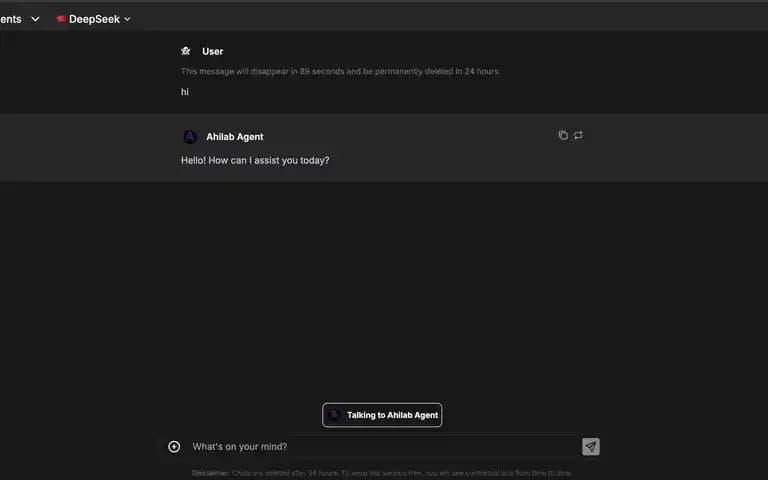Click the small chevron right of DeepSeek

(x=127, y=19)
